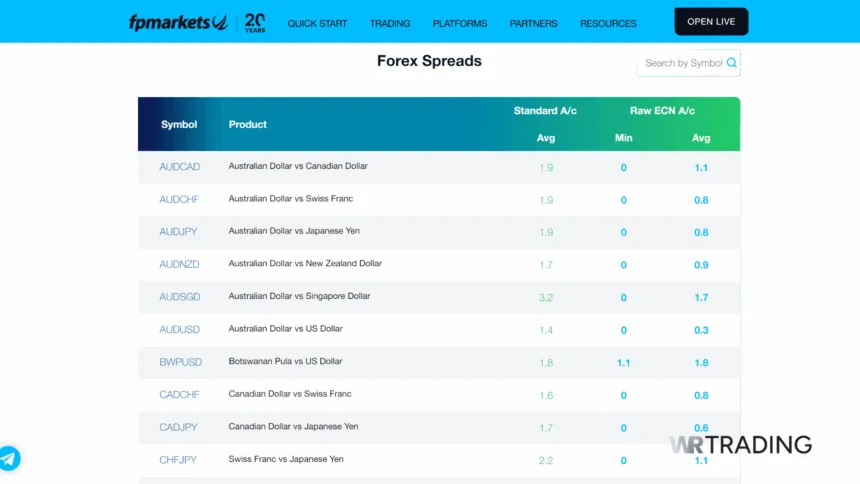Select 'Australian Dollar vs Canadian Dollar' text
The height and width of the screenshot is (484, 860).
(298, 166)
